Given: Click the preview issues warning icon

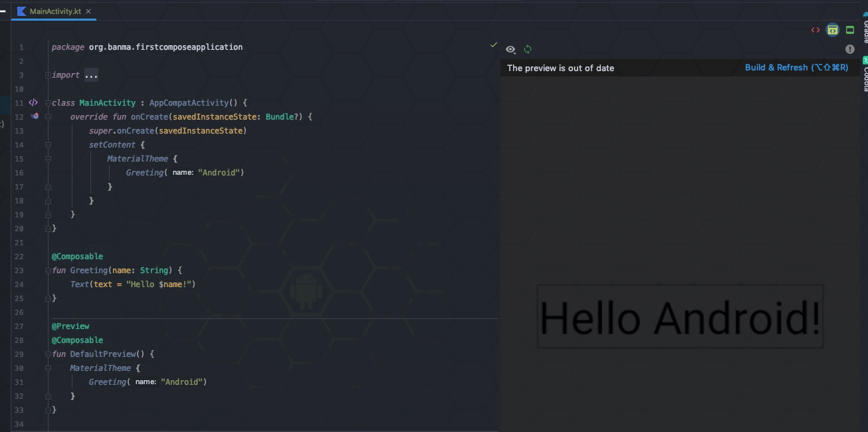Looking at the screenshot, I should (x=849, y=49).
